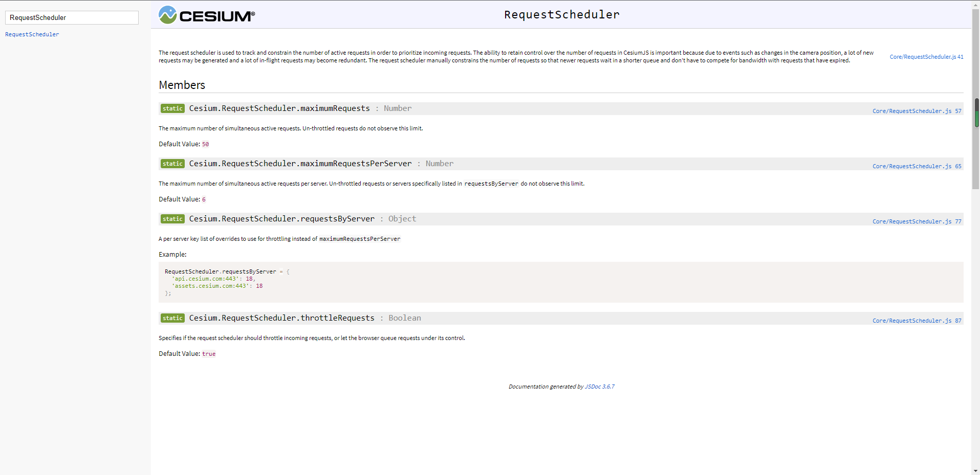Open source link Core/RequestScheduler.js 41
Image resolution: width=980 pixels, height=475 pixels.
926,57
